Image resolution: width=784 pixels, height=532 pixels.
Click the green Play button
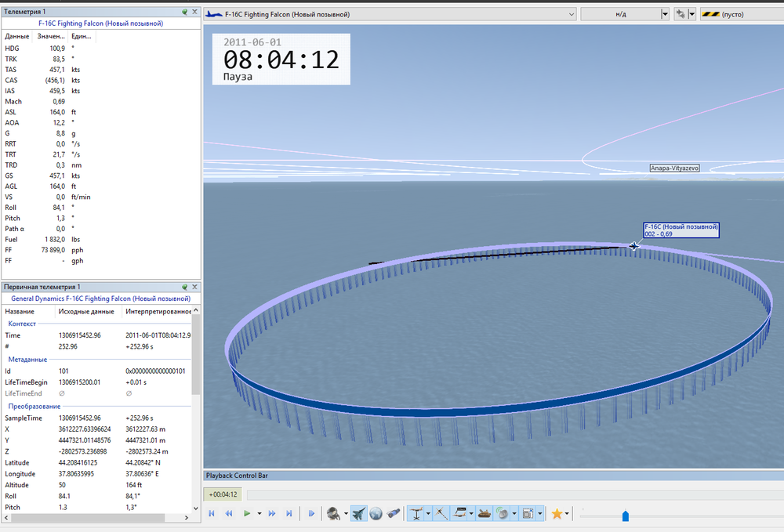[x=247, y=514]
